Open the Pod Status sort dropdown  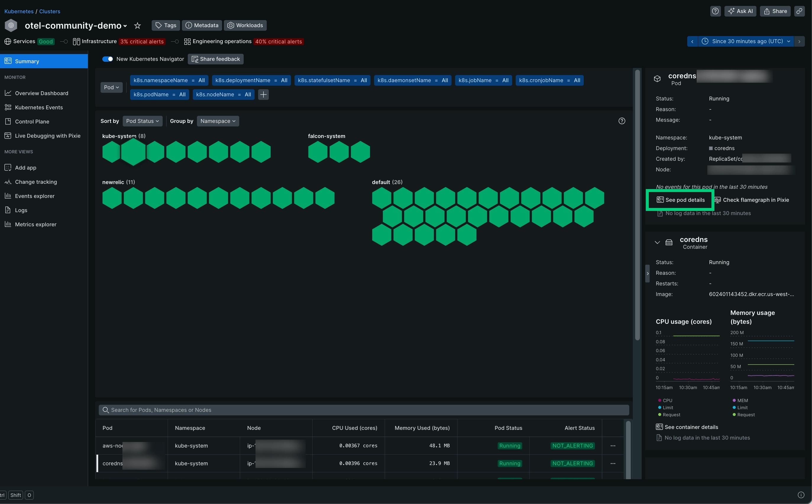143,121
